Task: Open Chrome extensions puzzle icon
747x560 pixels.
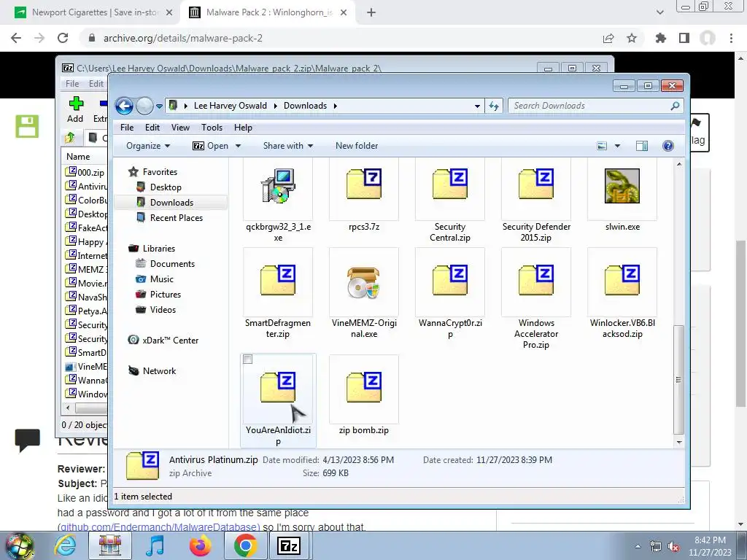Action: pyautogui.click(x=660, y=38)
